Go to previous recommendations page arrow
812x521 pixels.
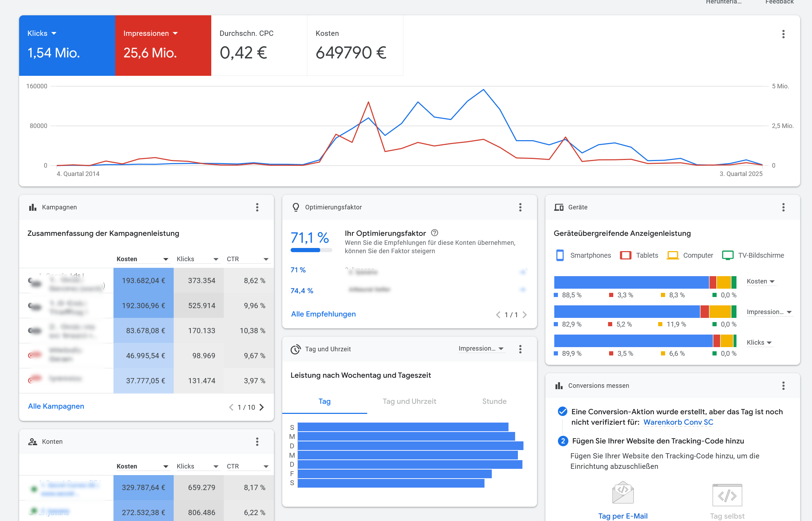(498, 315)
